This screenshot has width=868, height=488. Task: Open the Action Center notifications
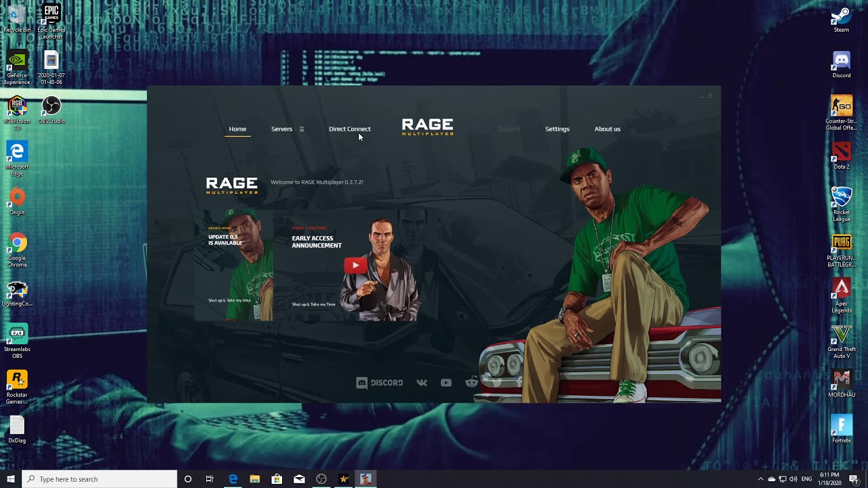[854, 479]
